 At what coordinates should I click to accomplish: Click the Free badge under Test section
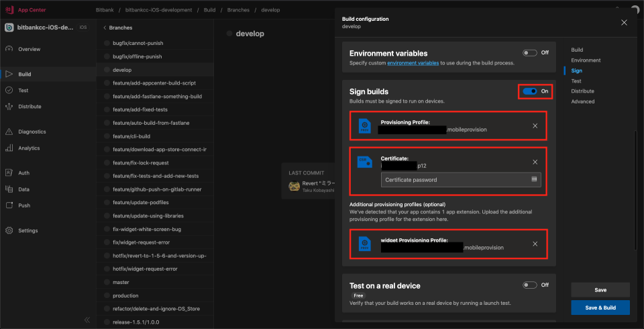click(x=358, y=295)
